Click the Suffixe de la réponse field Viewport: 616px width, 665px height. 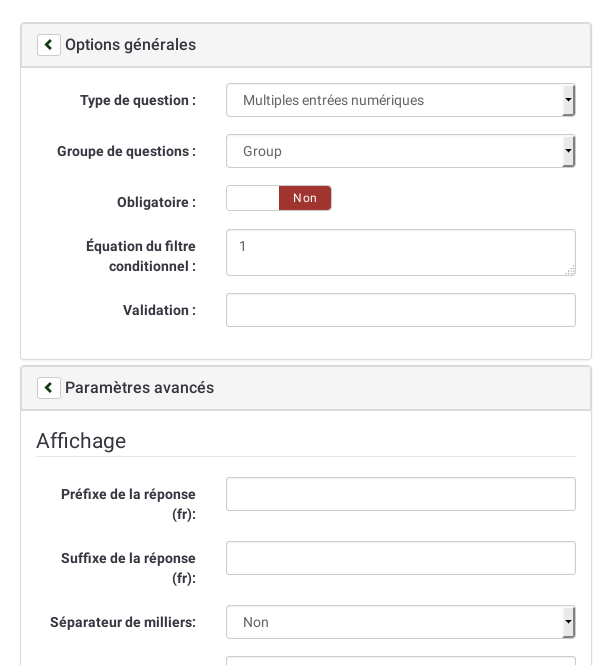[400, 558]
